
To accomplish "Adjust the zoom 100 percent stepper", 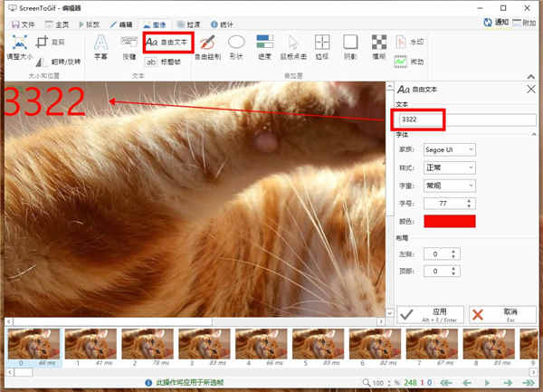I will click(x=389, y=383).
